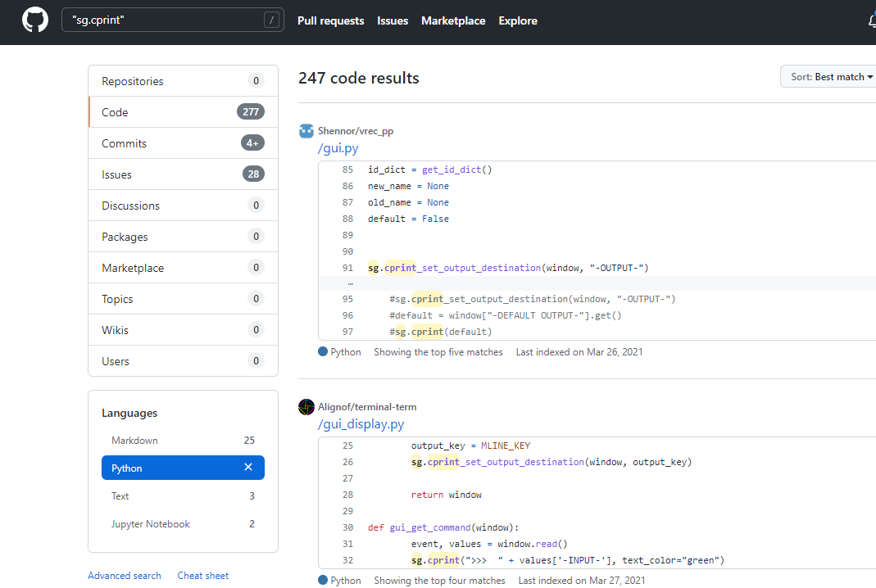Show Topics search results
876x588 pixels.
pyautogui.click(x=184, y=299)
